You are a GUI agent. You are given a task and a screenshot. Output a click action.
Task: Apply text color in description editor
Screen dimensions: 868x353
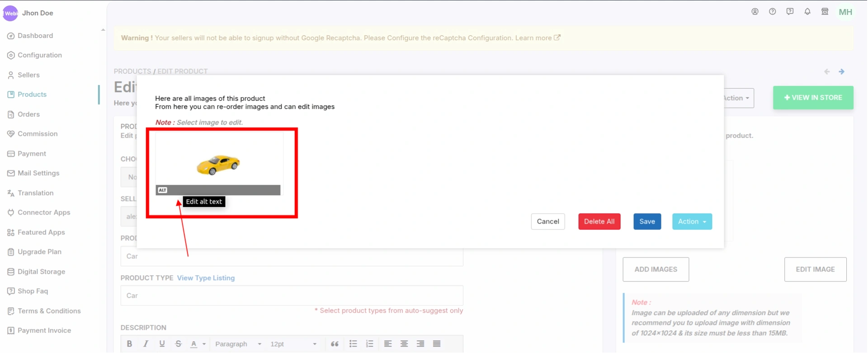coord(194,344)
